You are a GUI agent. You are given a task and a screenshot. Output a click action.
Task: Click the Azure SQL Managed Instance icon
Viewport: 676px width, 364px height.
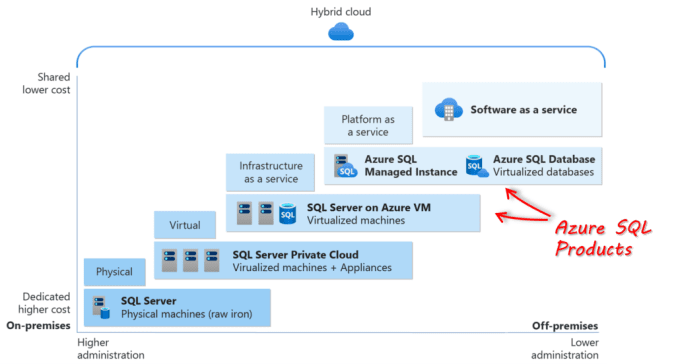[x=345, y=166]
